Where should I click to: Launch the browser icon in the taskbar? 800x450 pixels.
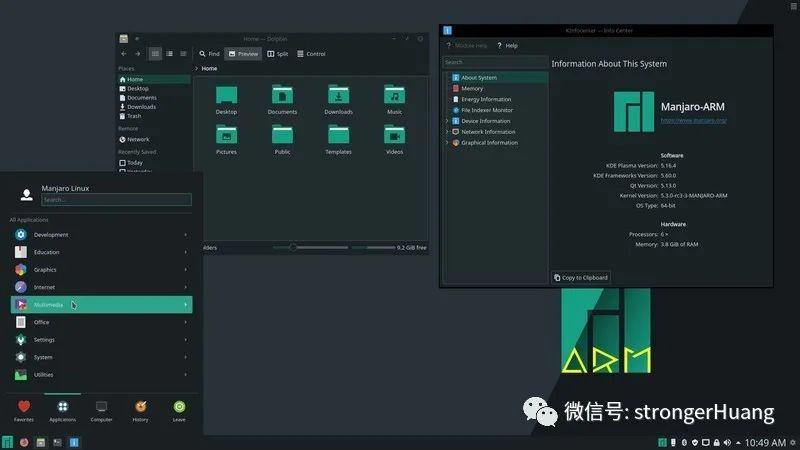click(x=24, y=442)
